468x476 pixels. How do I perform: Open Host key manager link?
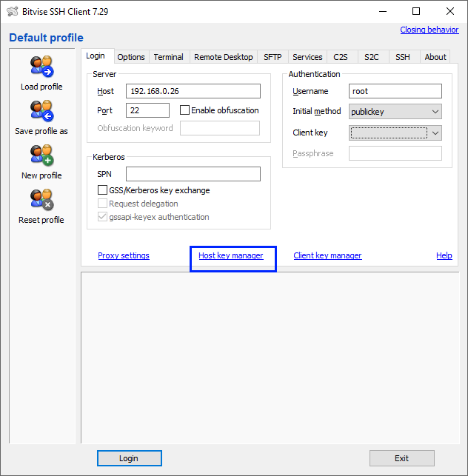tap(231, 255)
